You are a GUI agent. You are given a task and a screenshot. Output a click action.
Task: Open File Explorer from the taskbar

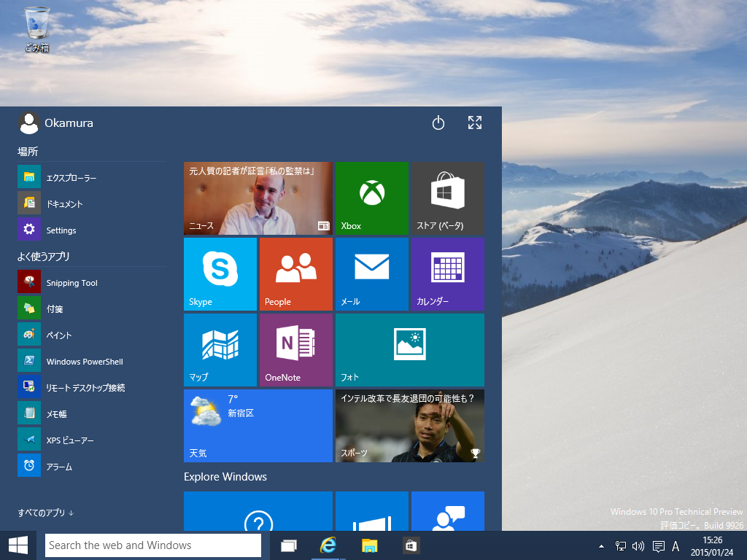tap(369, 545)
